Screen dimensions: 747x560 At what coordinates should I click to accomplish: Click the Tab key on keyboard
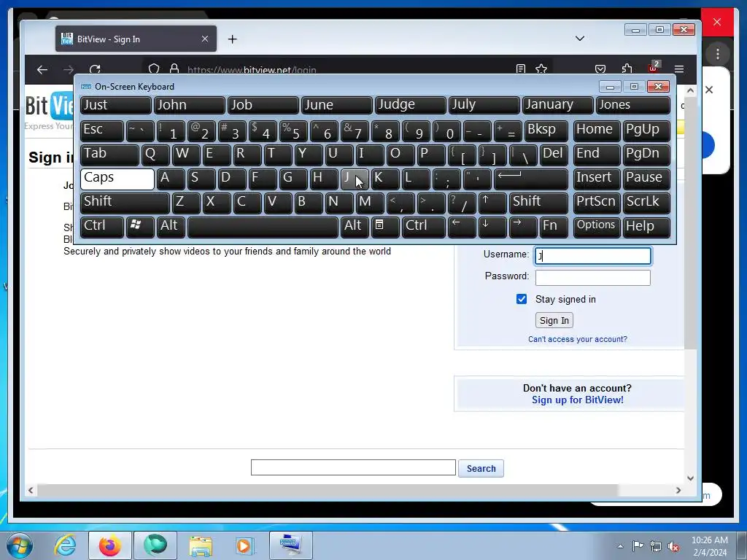109,155
